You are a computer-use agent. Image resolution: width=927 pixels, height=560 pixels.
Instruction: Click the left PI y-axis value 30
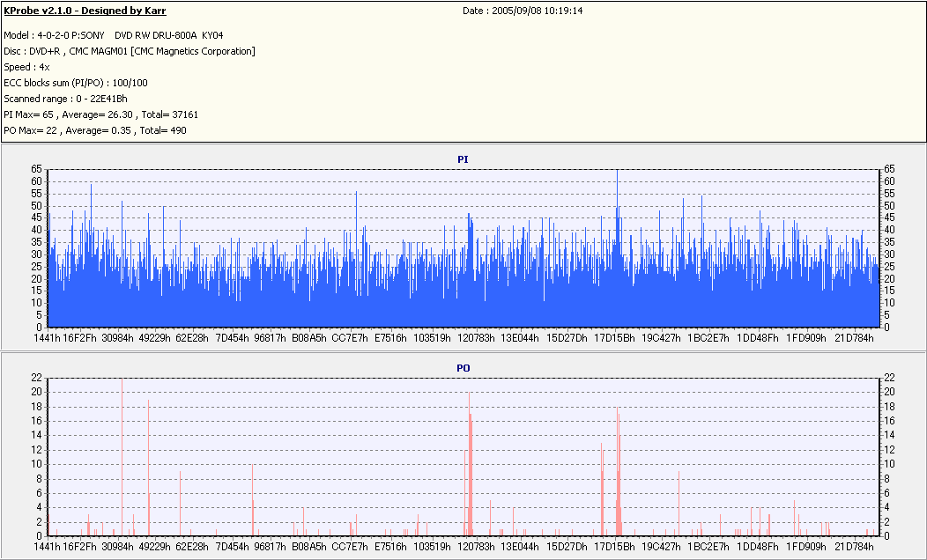pos(37,254)
